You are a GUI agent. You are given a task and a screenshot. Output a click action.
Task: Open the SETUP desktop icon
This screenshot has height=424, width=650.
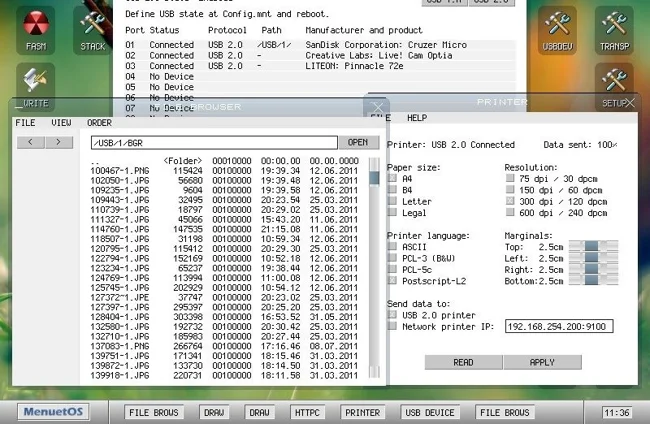point(613,85)
